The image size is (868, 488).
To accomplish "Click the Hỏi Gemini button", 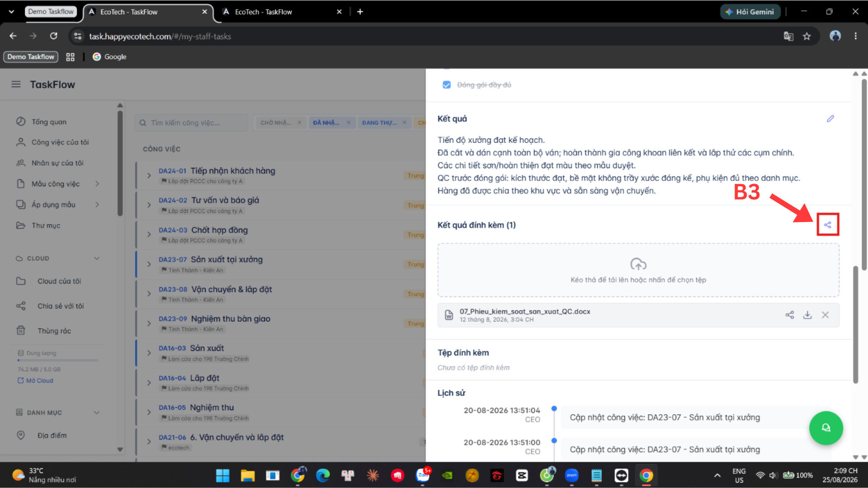I will click(750, 12).
